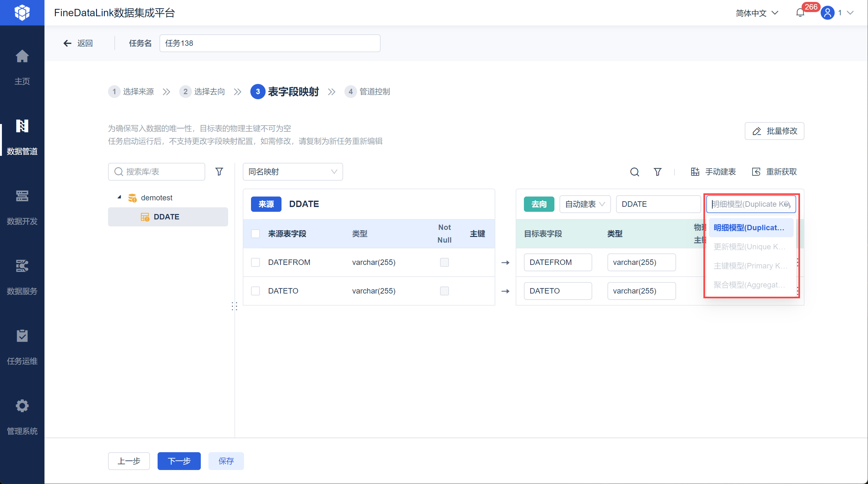Open the task operations sidebar icon
Screen dimensions: 868x484
(22, 336)
